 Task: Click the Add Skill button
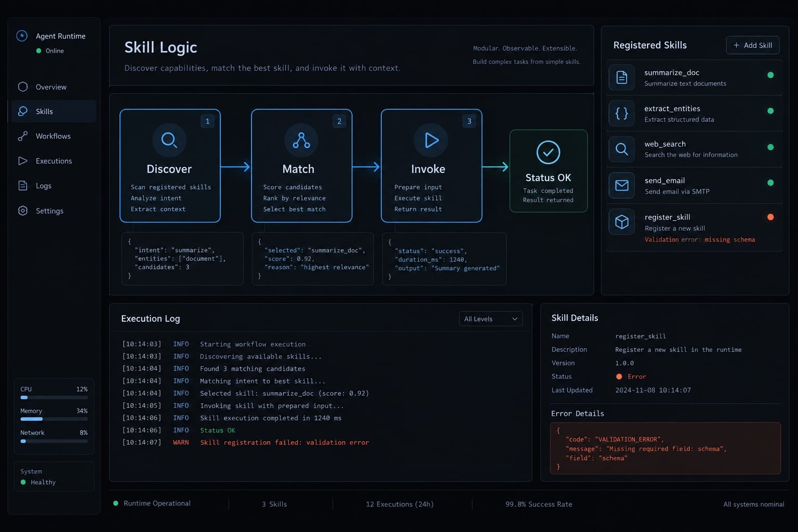[x=753, y=45]
